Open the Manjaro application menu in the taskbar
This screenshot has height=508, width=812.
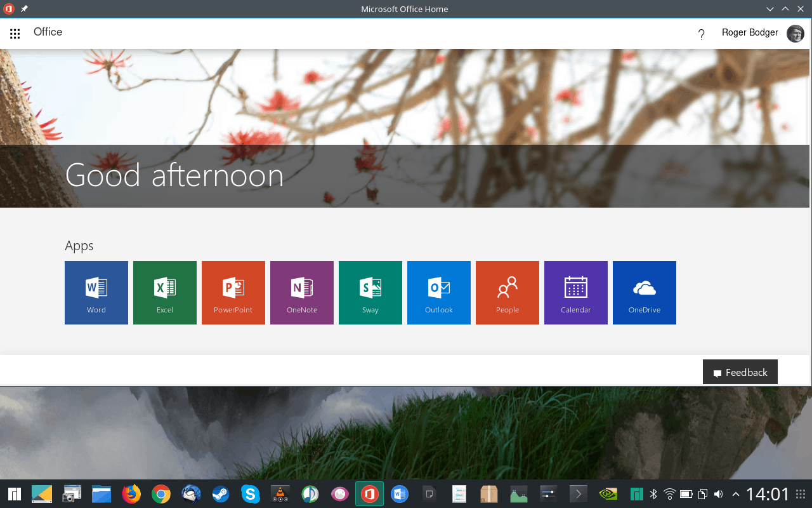pos(15,494)
